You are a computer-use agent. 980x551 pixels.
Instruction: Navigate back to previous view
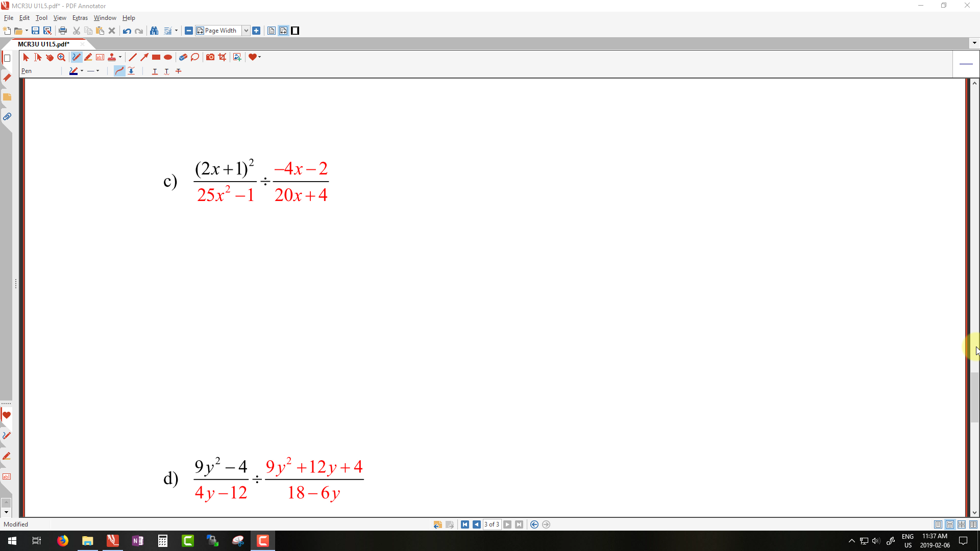point(534,524)
